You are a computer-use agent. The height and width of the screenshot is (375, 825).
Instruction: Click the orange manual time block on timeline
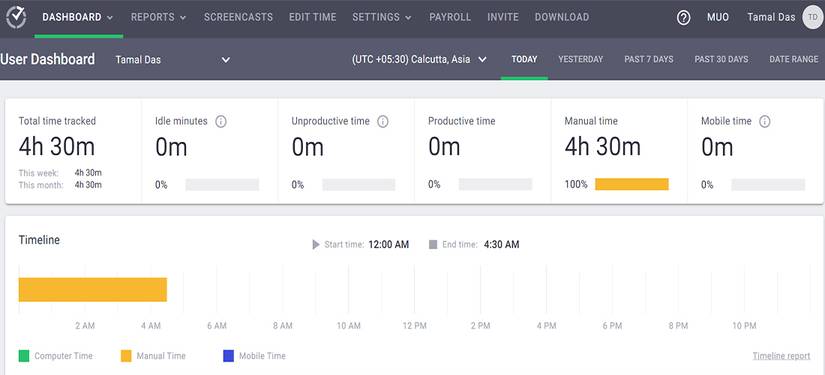(x=93, y=290)
